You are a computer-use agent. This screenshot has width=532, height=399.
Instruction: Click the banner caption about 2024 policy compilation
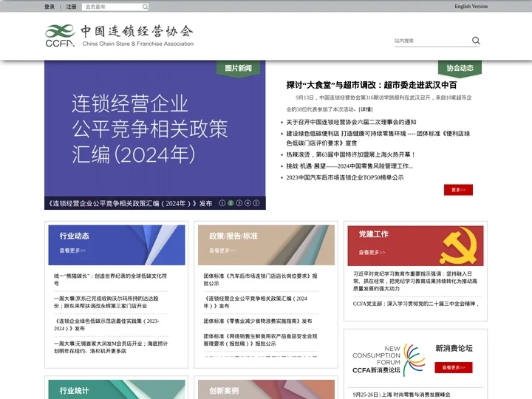pos(131,204)
